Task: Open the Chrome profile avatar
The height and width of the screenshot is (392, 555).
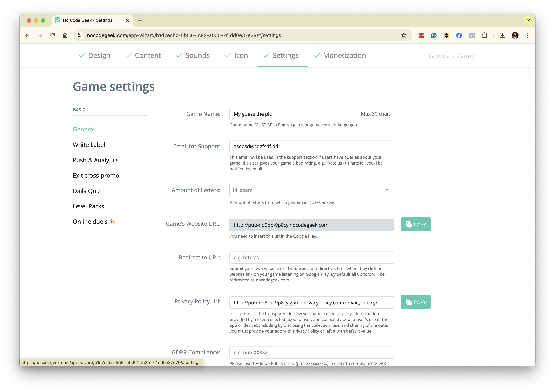Action: click(515, 35)
